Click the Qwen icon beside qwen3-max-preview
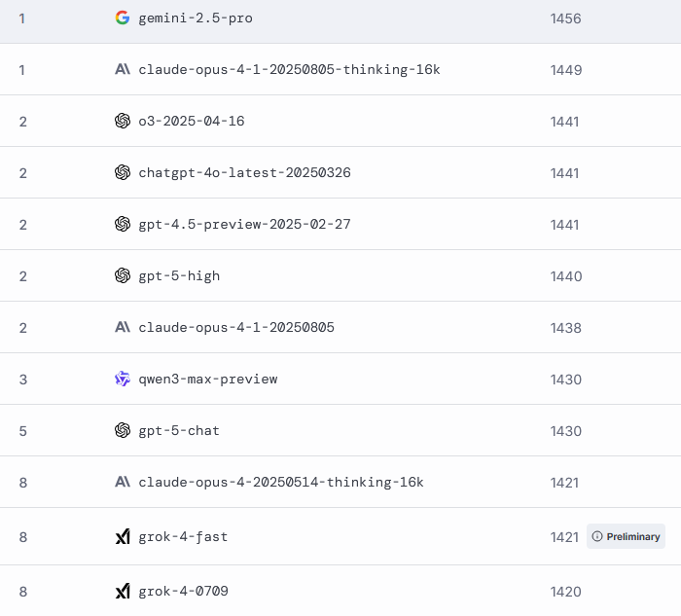The image size is (681, 616). point(122,379)
